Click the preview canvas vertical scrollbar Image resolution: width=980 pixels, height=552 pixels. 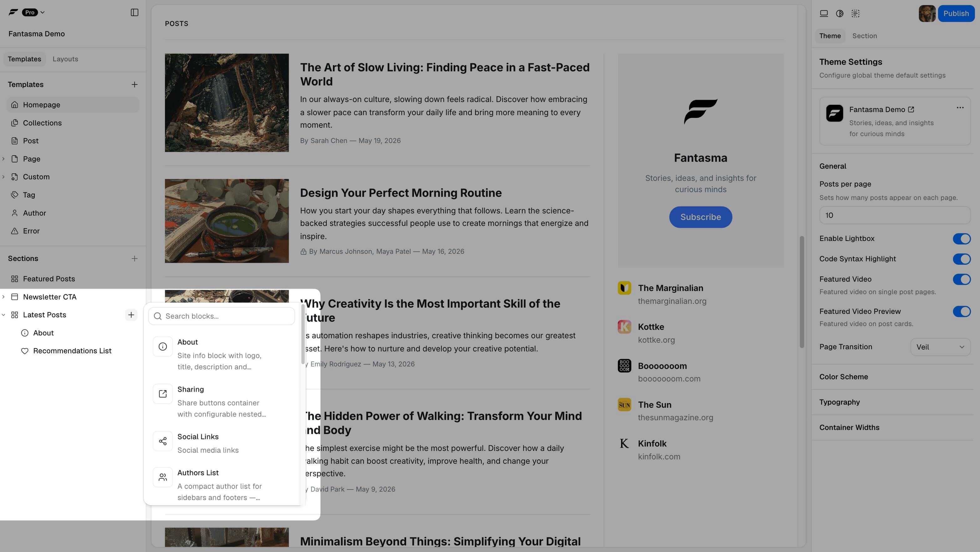tap(802, 292)
